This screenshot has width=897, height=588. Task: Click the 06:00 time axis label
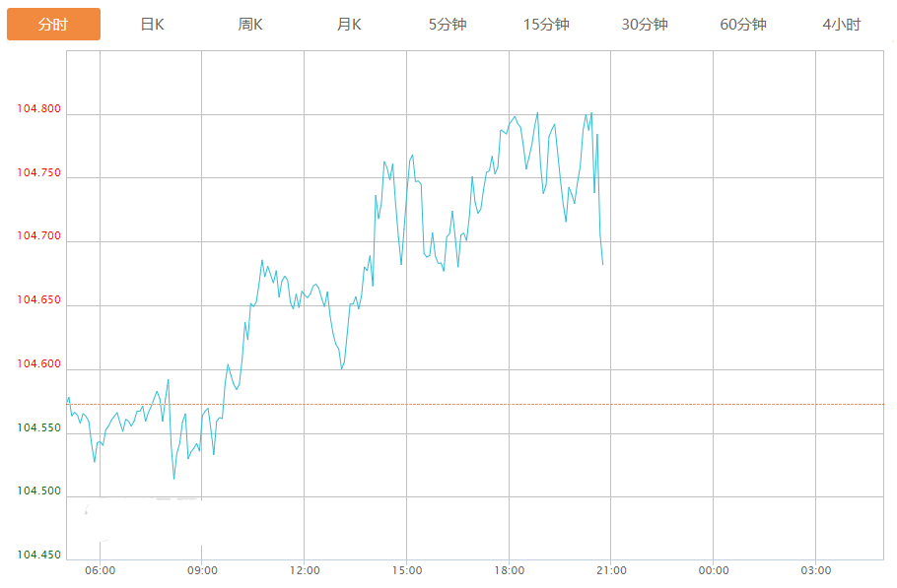101,570
